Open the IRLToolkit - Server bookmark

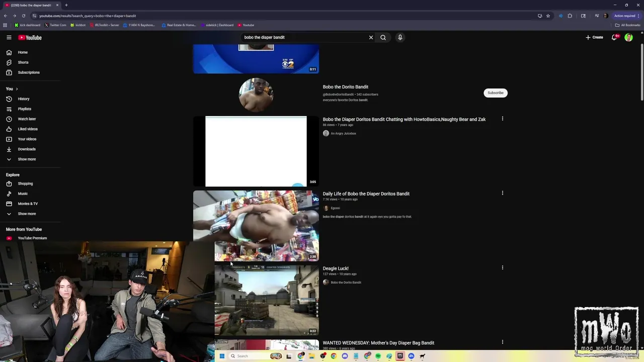tap(104, 25)
